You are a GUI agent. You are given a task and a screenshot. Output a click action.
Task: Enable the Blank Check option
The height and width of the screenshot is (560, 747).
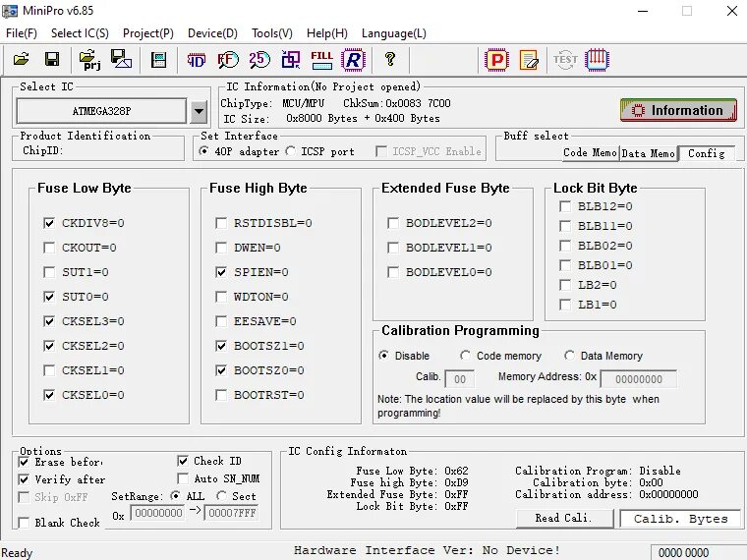click(x=24, y=523)
